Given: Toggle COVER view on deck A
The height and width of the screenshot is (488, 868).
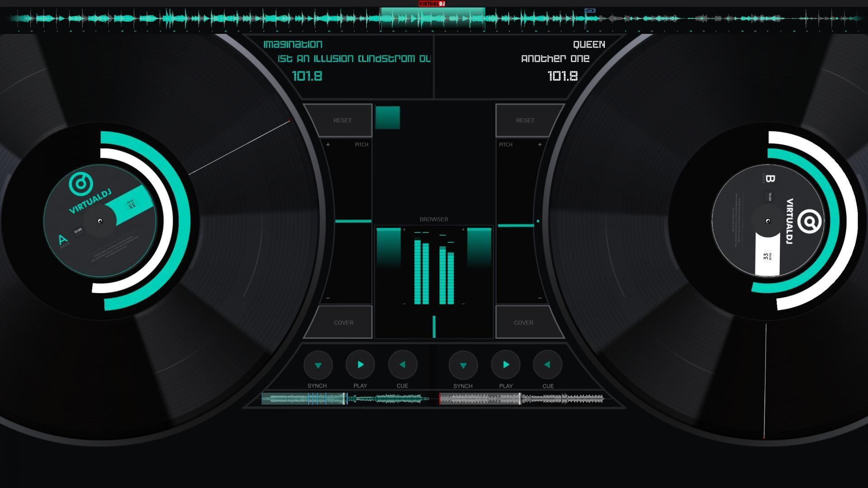Looking at the screenshot, I should [x=343, y=322].
